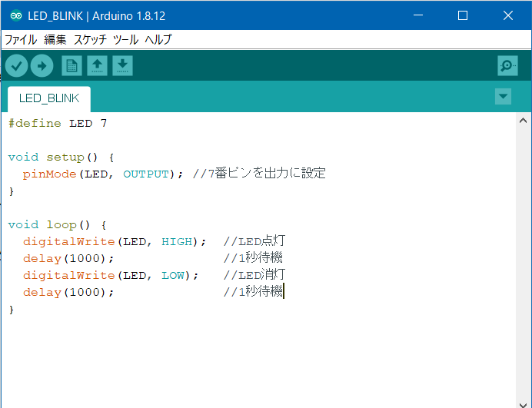This screenshot has height=408, width=532.
Task: Click the //LED点灯 comment
Action: [254, 241]
